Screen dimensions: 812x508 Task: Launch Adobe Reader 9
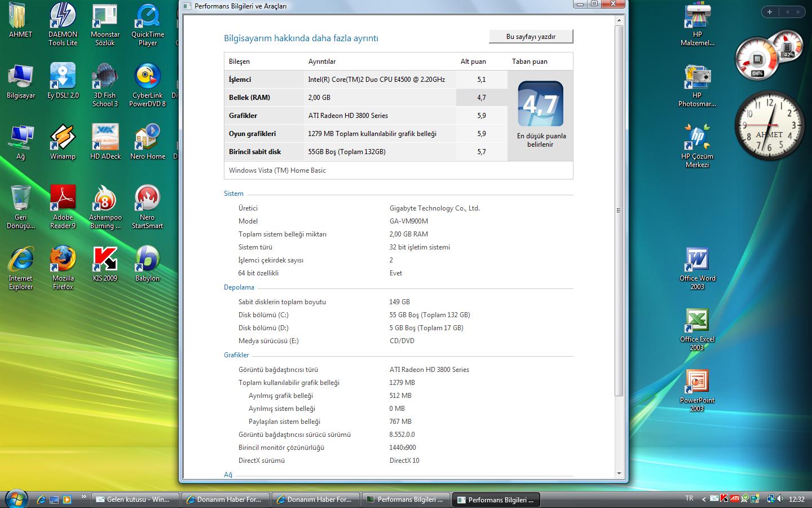click(63, 207)
